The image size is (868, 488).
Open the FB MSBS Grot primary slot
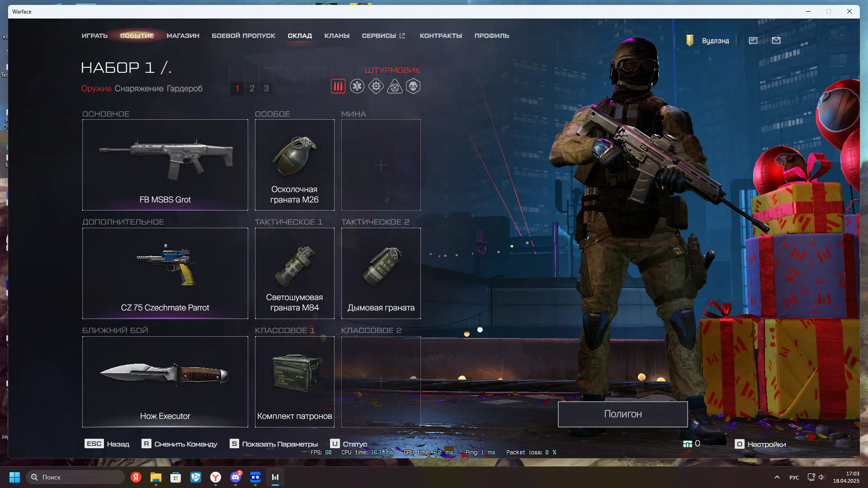pyautogui.click(x=165, y=165)
